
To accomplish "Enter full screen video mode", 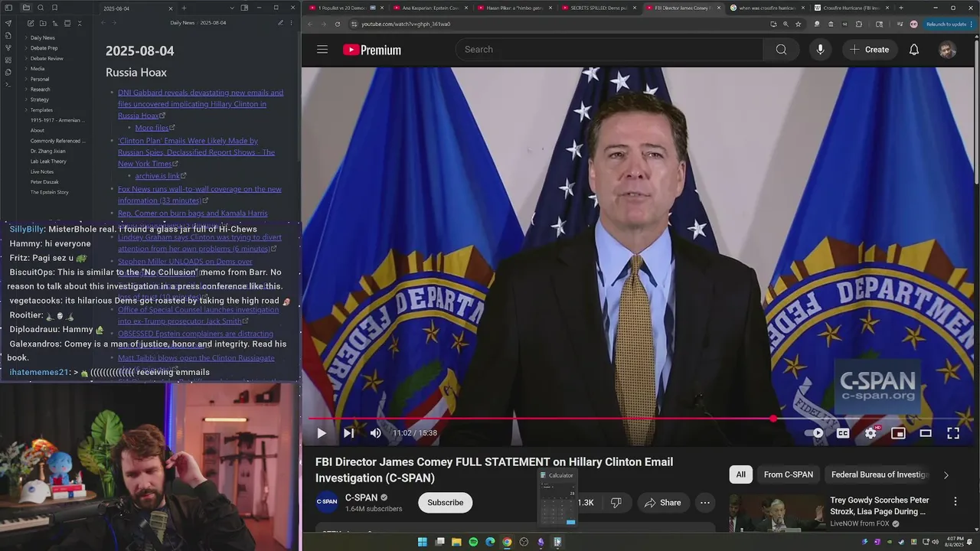I will (x=953, y=433).
